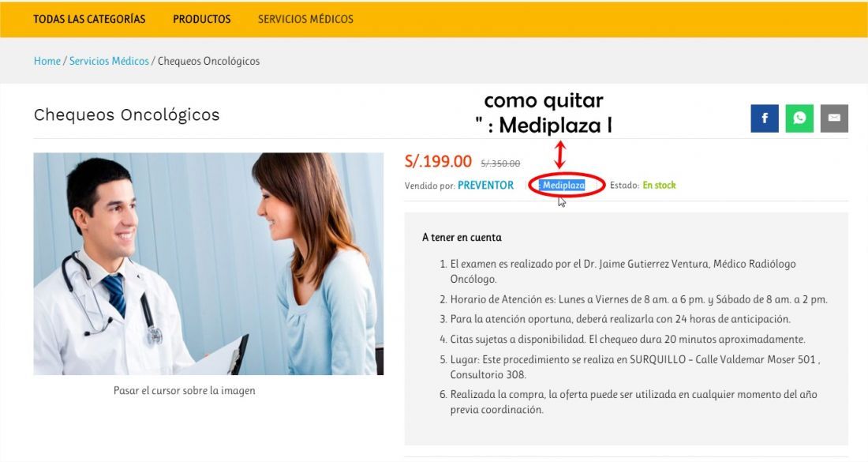Send product by email envelope icon
Screen dimensions: 868x462
(x=834, y=118)
